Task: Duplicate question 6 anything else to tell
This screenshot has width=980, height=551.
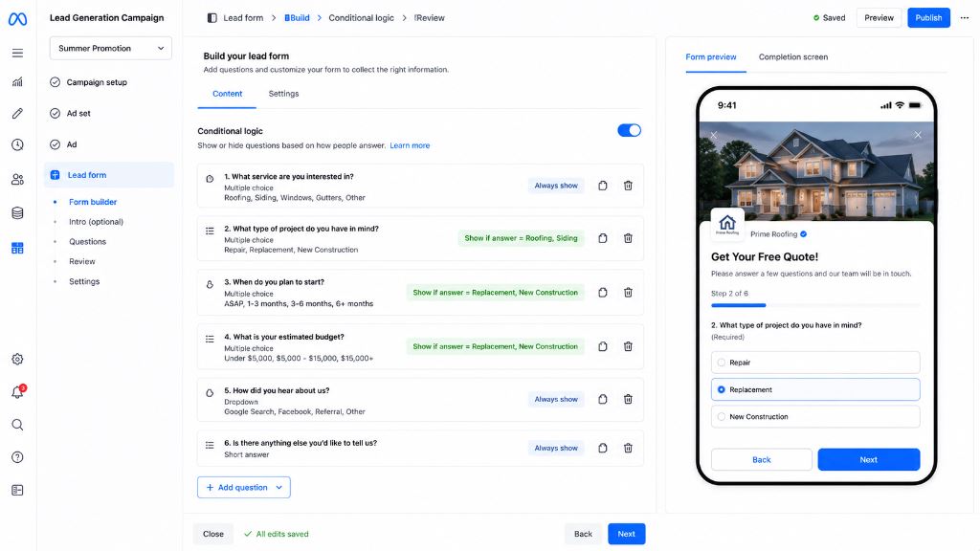Action: 603,448
